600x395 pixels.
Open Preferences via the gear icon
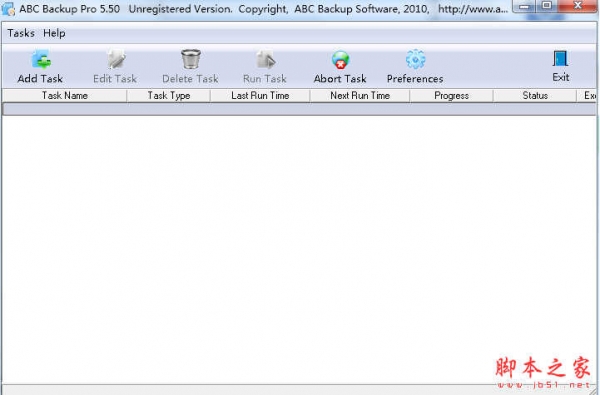click(x=415, y=59)
